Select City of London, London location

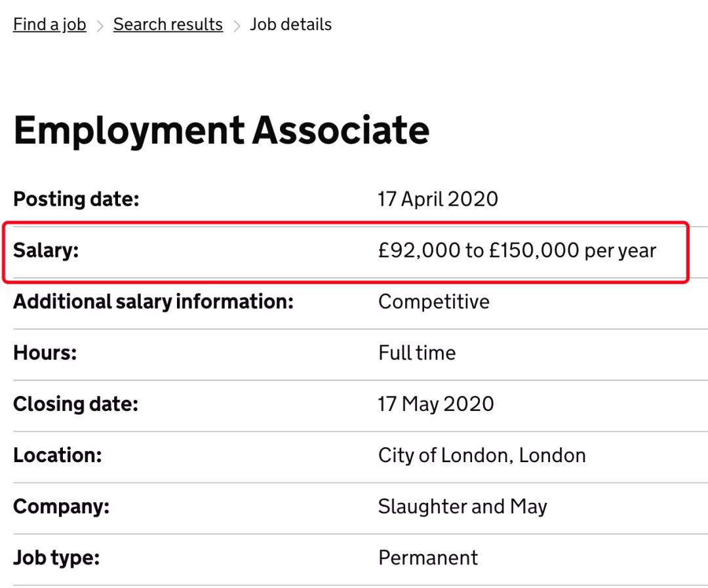click(x=482, y=455)
